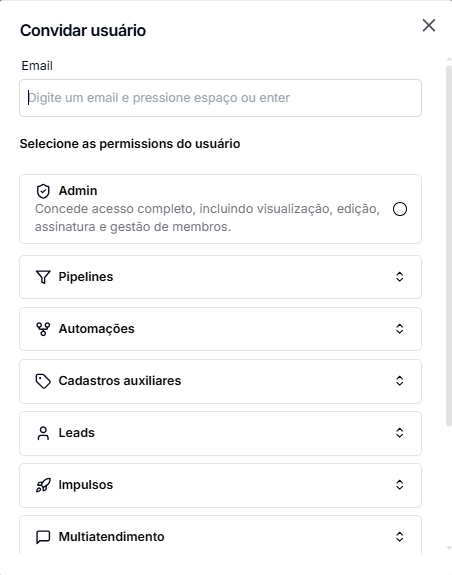The width and height of the screenshot is (452, 575).
Task: Click the Impulsos rocket icon
Action: (43, 485)
